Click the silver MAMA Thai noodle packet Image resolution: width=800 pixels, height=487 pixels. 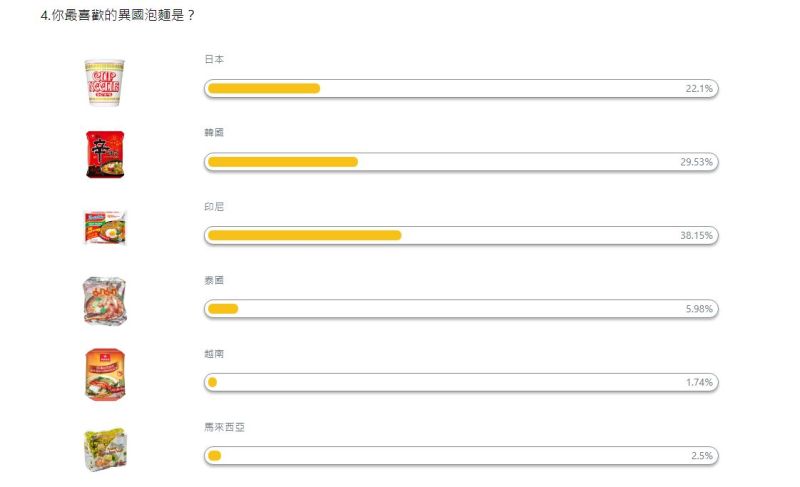(x=105, y=301)
